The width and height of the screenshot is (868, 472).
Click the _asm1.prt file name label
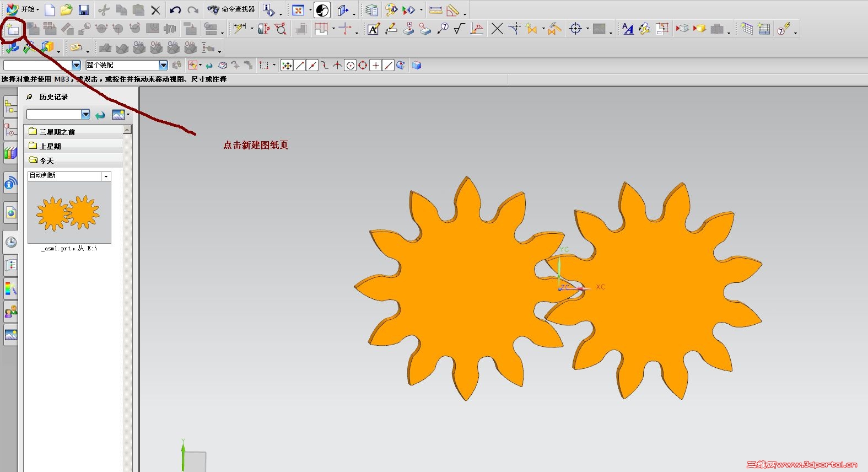69,249
